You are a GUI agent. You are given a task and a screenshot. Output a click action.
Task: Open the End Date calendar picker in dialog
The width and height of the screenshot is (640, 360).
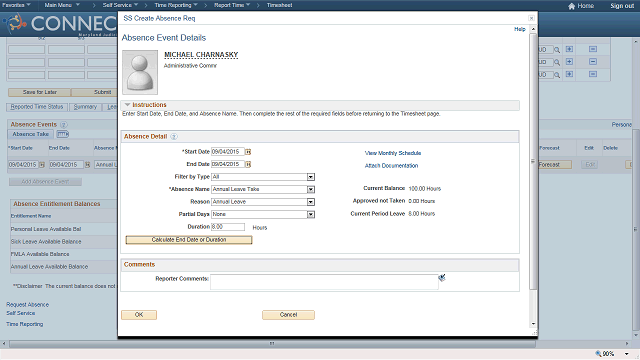click(x=248, y=164)
